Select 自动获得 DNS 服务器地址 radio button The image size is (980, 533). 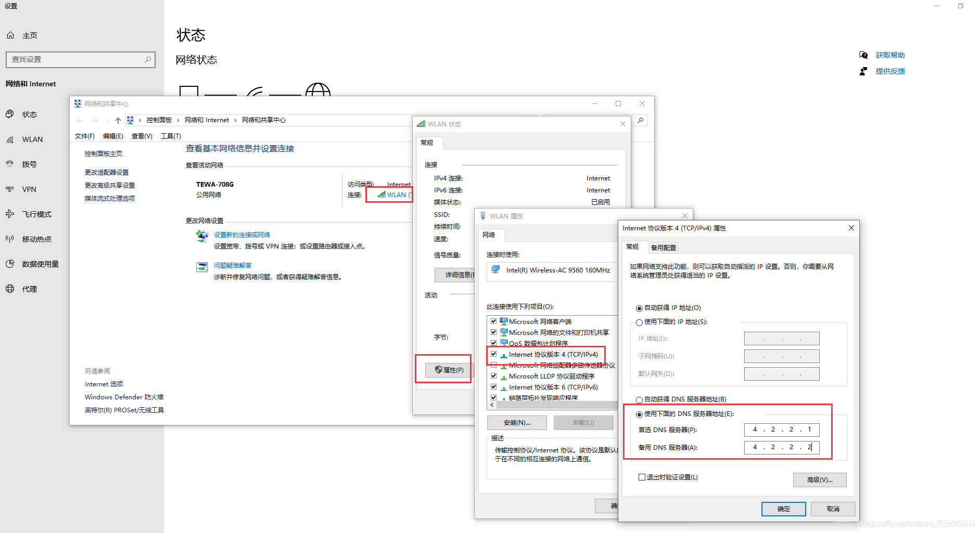pos(639,400)
